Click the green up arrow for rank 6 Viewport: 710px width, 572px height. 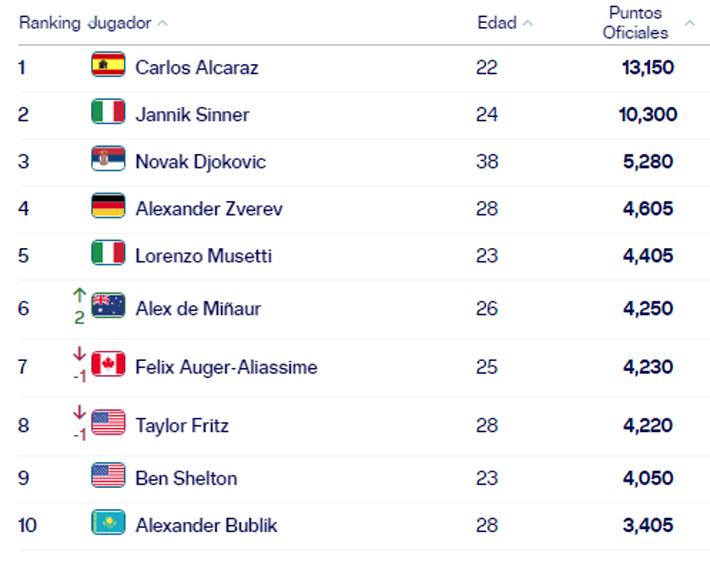[x=79, y=296]
